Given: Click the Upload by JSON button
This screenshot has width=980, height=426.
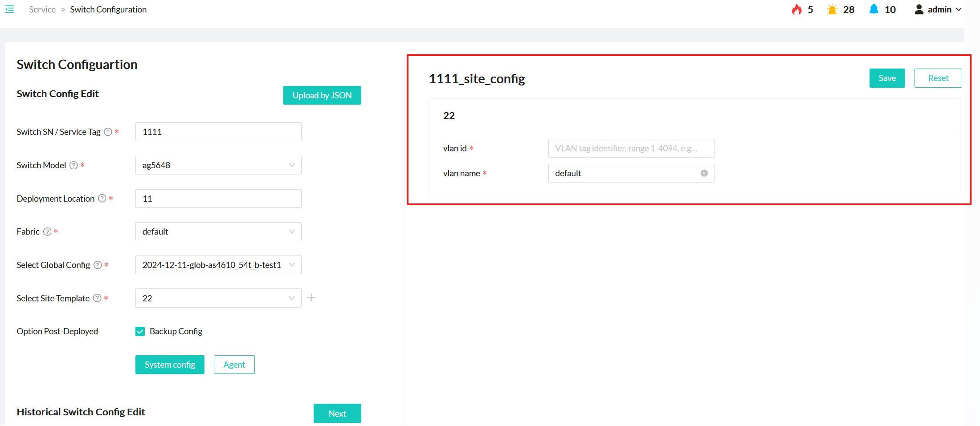Looking at the screenshot, I should click(x=322, y=95).
